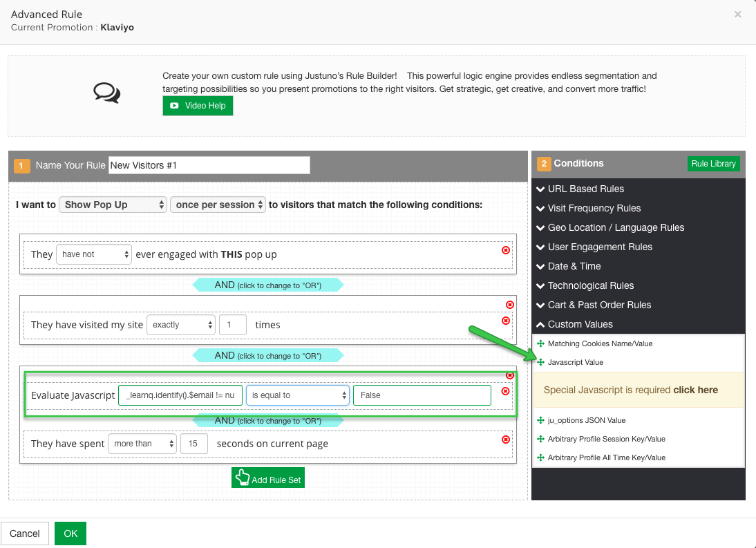Add Arbitrary Profile All Time Key/Value condition
Viewport: 756px width, 548px height.
click(606, 457)
